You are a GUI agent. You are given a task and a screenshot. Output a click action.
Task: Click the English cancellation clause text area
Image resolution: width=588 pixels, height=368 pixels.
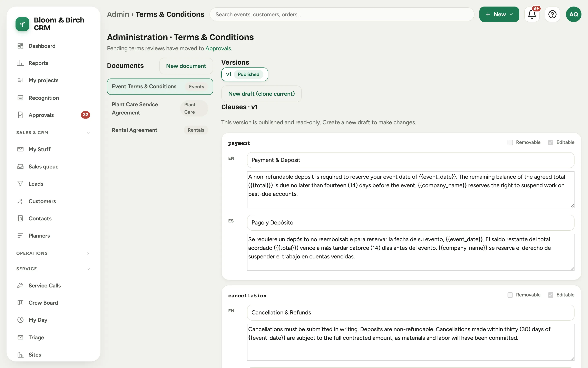[411, 342]
